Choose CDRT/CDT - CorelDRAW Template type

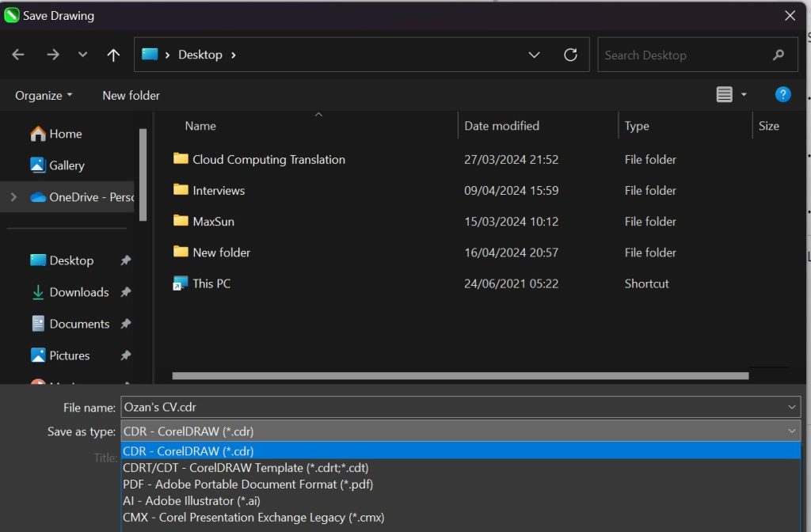460,467
